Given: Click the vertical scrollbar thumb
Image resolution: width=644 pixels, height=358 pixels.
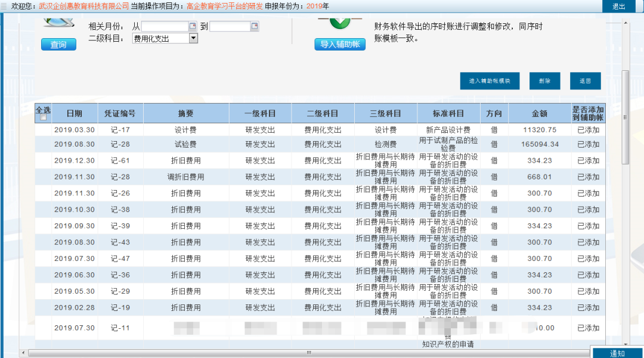Looking at the screenshot, I should coord(625,117).
